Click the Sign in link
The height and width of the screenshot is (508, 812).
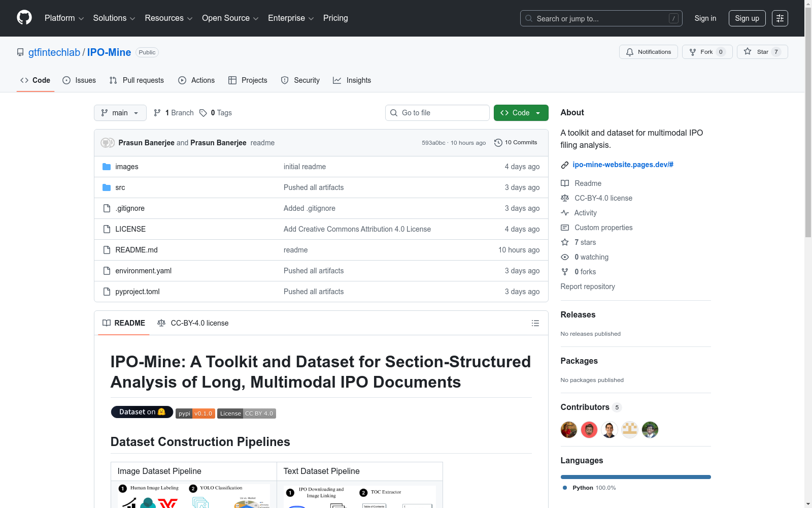[x=705, y=18]
